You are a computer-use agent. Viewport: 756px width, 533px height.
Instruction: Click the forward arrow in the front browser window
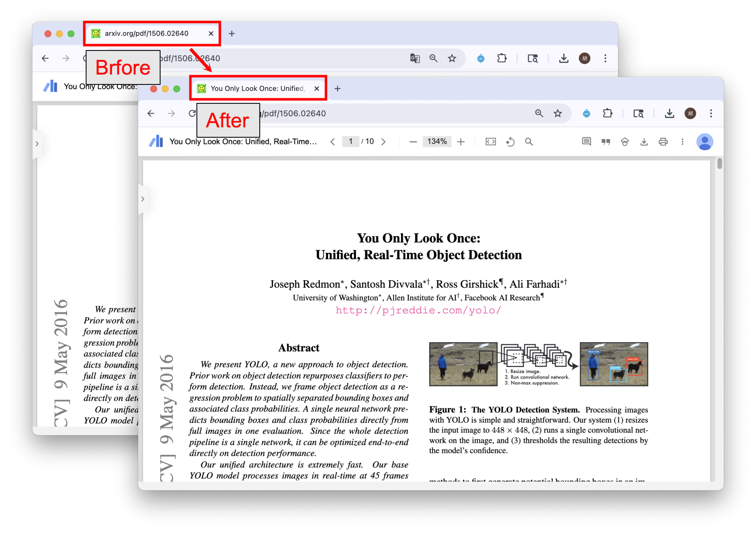point(171,113)
